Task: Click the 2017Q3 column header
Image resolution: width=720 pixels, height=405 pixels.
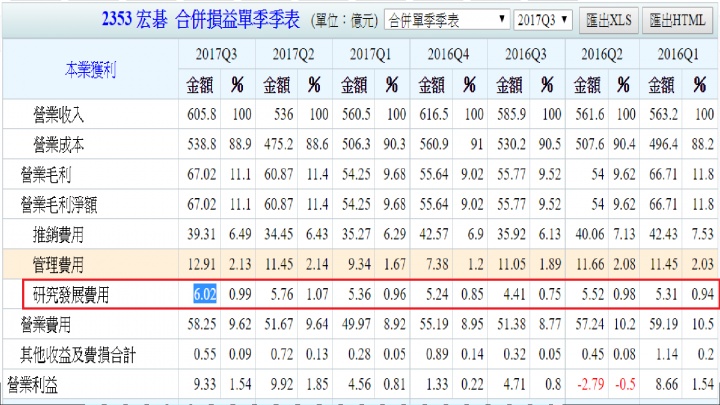Action: [216, 54]
